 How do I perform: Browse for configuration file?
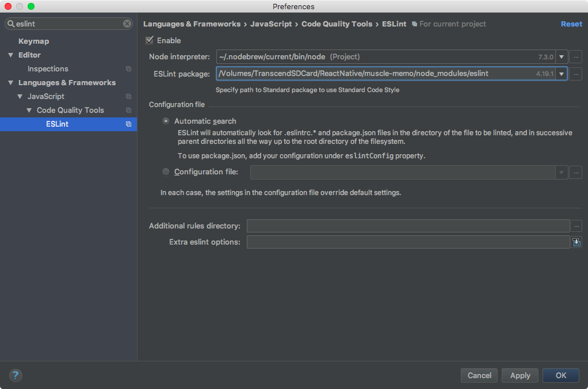tap(575, 173)
